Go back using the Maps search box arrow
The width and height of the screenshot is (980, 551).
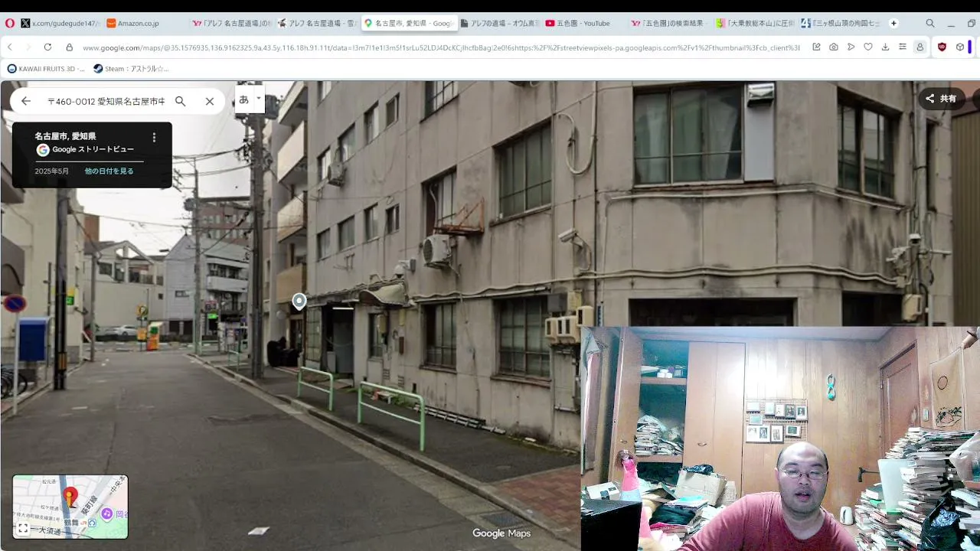pyautogui.click(x=26, y=101)
